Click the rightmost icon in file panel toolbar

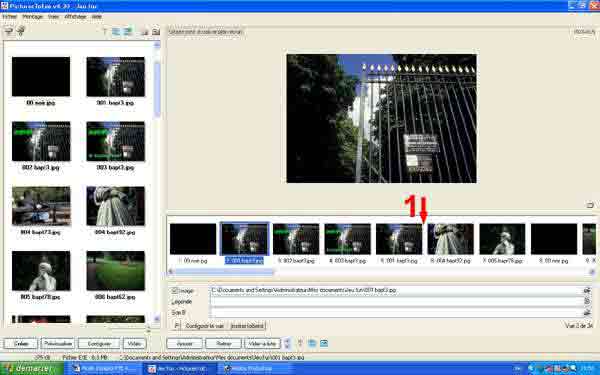pos(156,32)
